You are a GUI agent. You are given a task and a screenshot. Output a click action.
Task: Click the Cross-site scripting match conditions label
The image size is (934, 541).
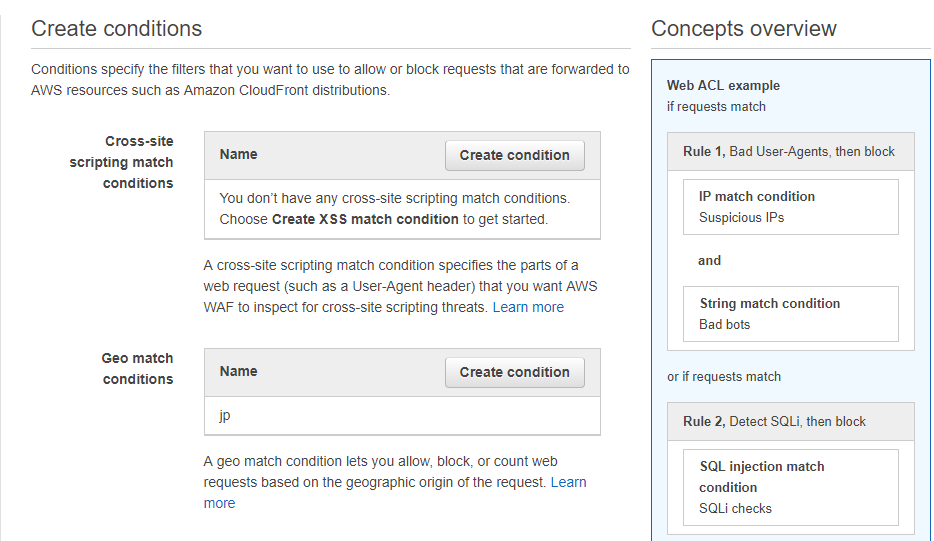tap(121, 162)
